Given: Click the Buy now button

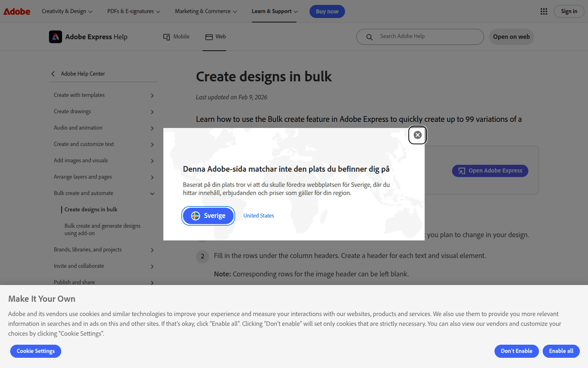Looking at the screenshot, I should (327, 11).
